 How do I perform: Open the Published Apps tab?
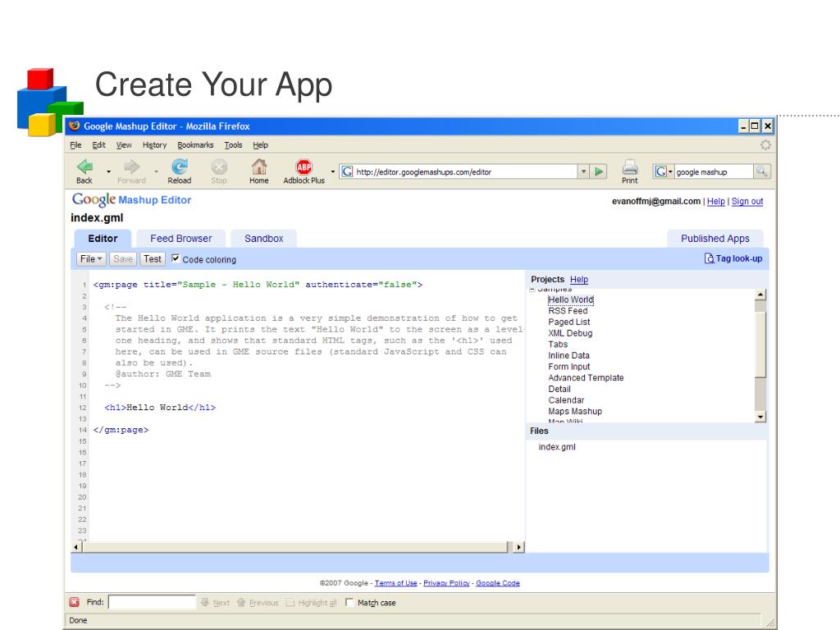(x=715, y=239)
